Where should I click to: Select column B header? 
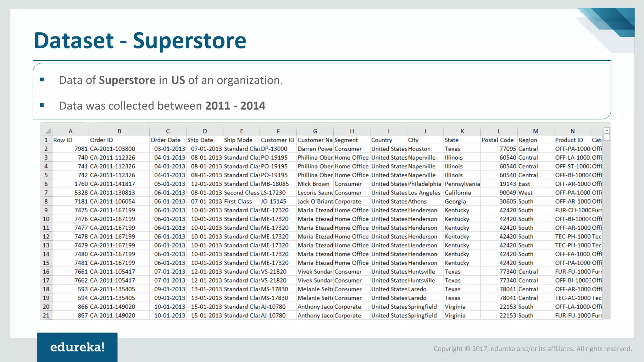pyautogui.click(x=119, y=131)
